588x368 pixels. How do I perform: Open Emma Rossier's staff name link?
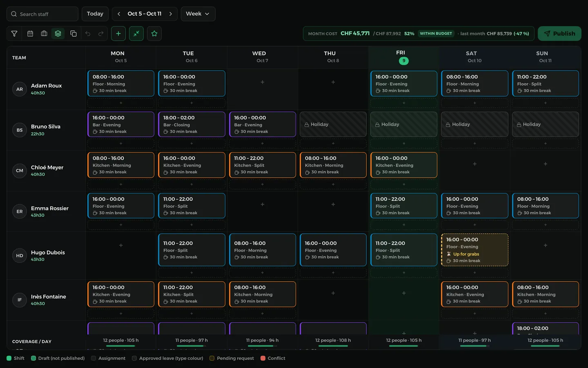(50, 208)
